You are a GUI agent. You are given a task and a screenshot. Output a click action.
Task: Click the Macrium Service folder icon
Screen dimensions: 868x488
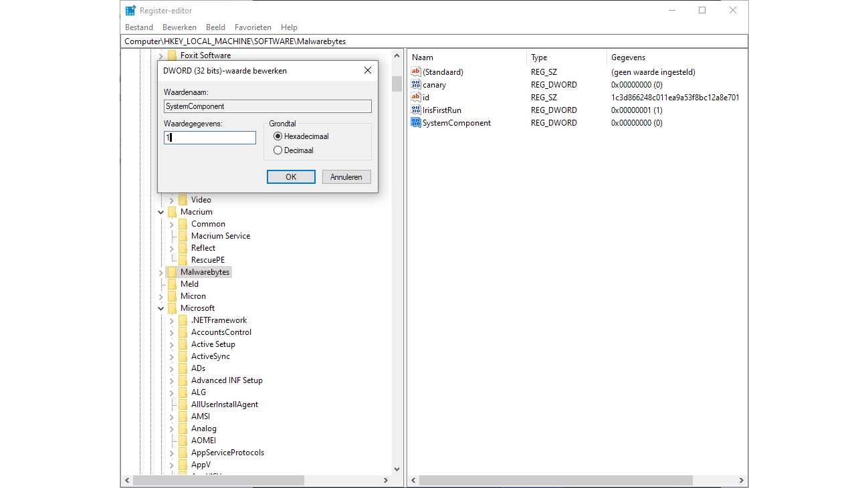183,236
